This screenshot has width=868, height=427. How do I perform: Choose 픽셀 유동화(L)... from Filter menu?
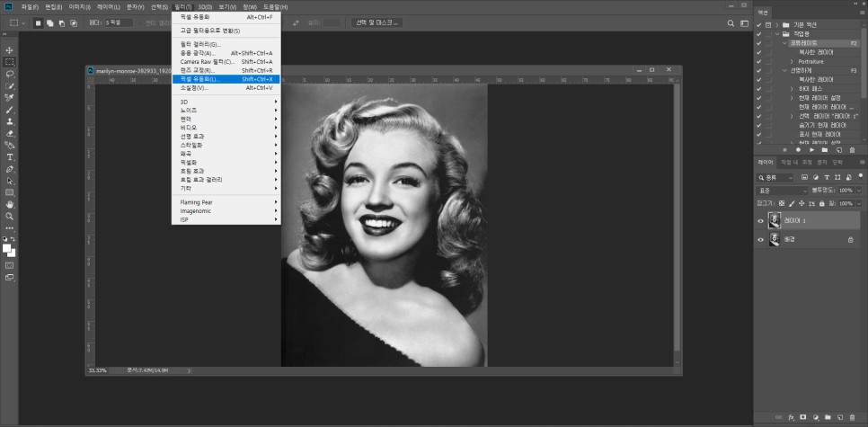click(x=226, y=79)
